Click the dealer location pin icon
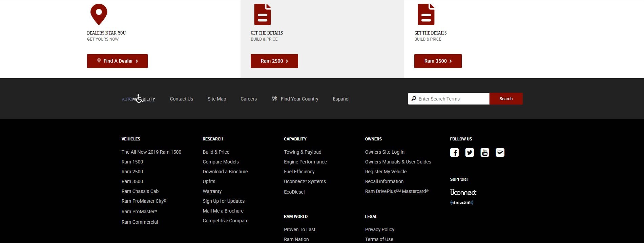This screenshot has width=644, height=243. [99, 14]
